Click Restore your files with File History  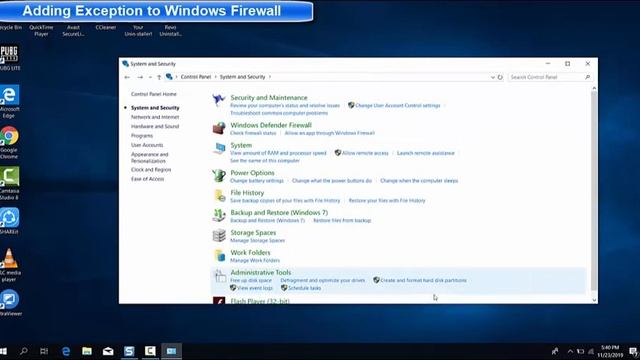(387, 200)
